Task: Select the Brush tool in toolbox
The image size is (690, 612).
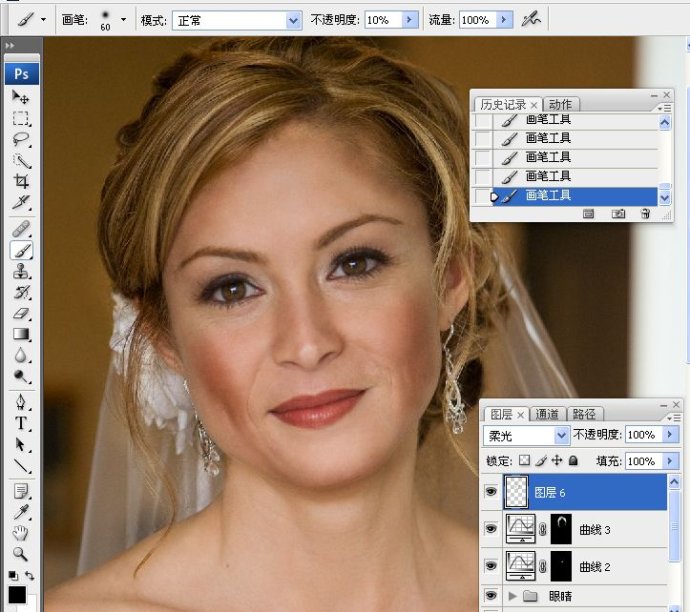Action: [20, 250]
